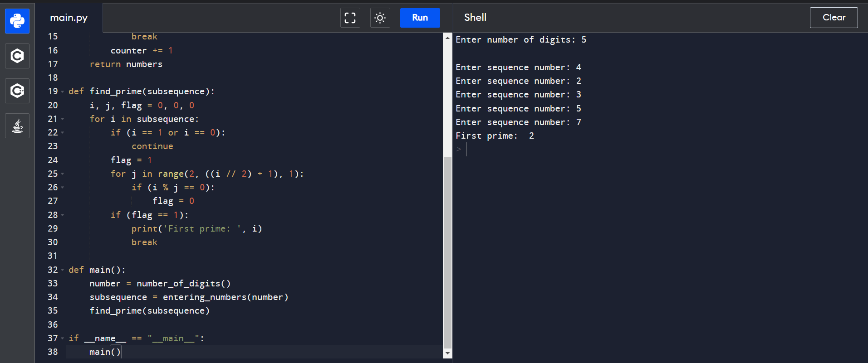868x363 pixels.
Task: Clear the shell output
Action: 834,18
